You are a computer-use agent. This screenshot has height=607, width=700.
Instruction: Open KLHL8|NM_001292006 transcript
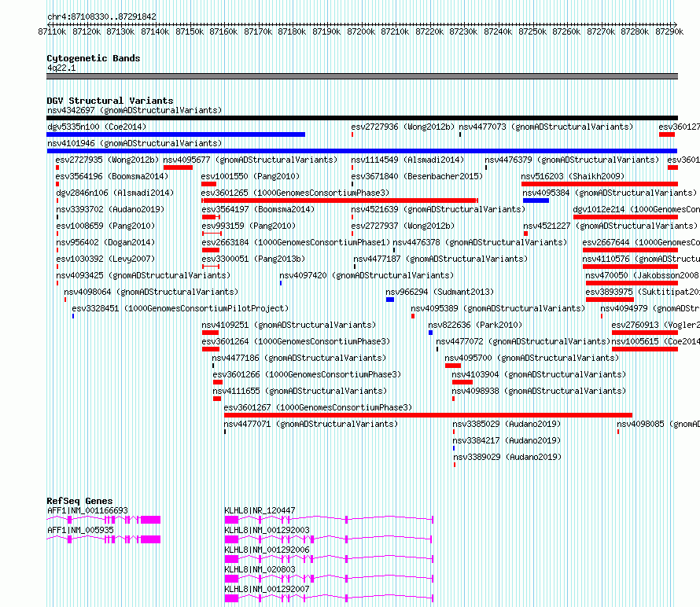coord(329,559)
